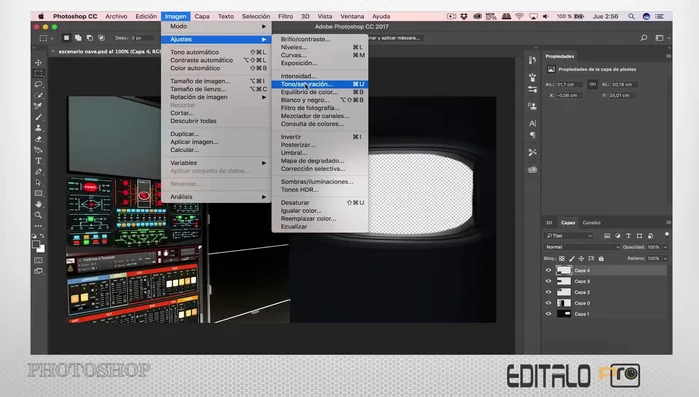Change screen mode icon at toolbox bottom

pyautogui.click(x=38, y=271)
